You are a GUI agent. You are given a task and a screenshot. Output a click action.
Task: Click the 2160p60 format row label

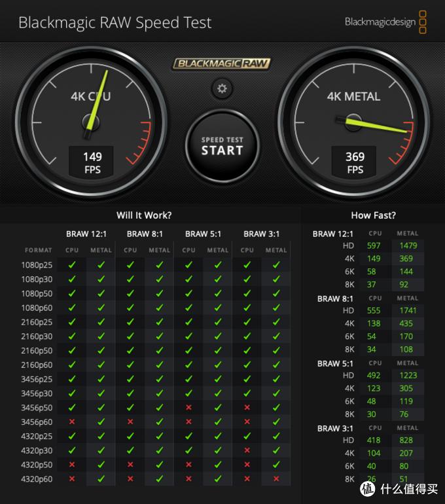coord(37,365)
